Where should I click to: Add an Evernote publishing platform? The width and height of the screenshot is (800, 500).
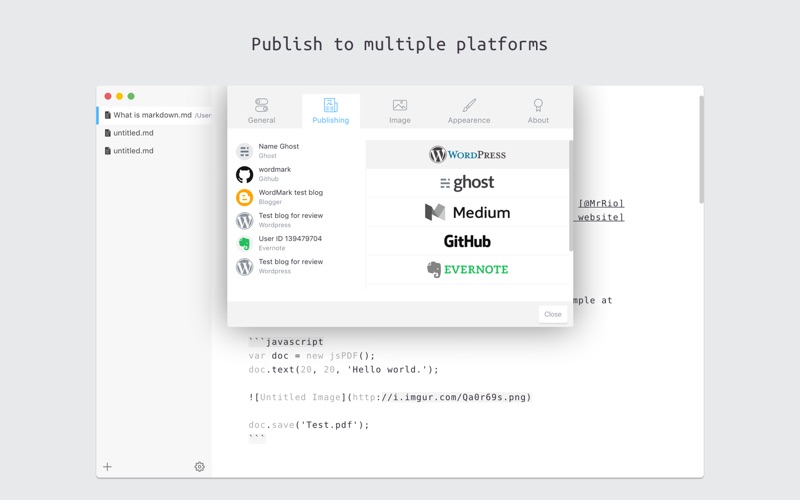coord(467,269)
